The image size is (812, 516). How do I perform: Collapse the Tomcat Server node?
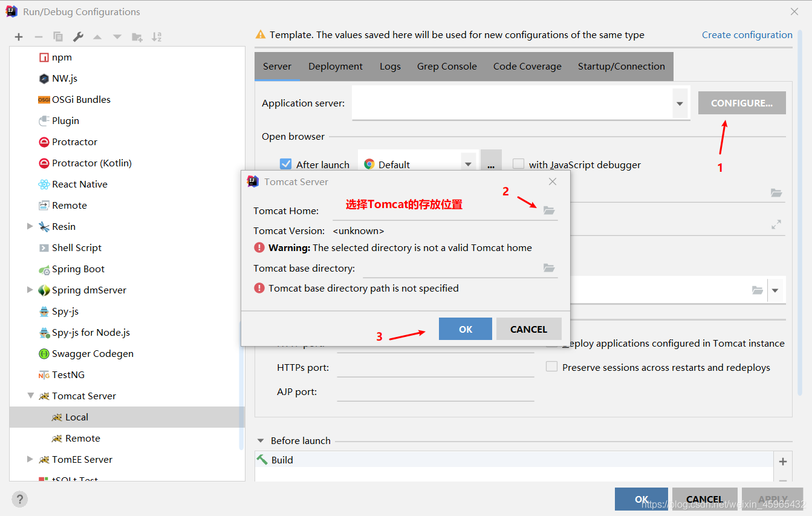[30, 396]
